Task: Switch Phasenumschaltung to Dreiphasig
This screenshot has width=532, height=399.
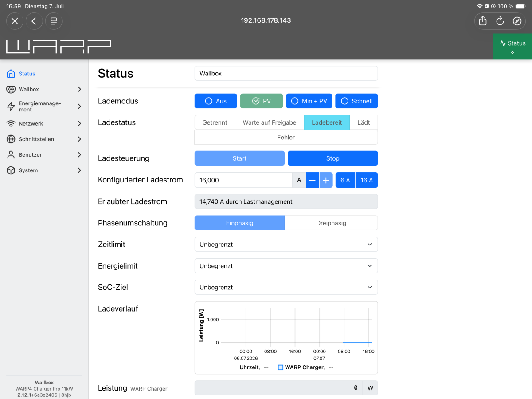Action: (x=331, y=223)
